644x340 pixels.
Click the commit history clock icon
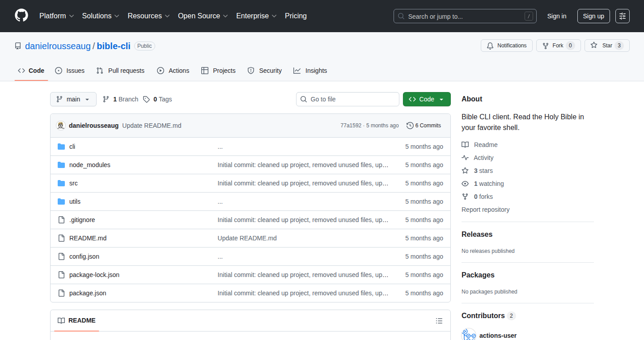click(410, 126)
